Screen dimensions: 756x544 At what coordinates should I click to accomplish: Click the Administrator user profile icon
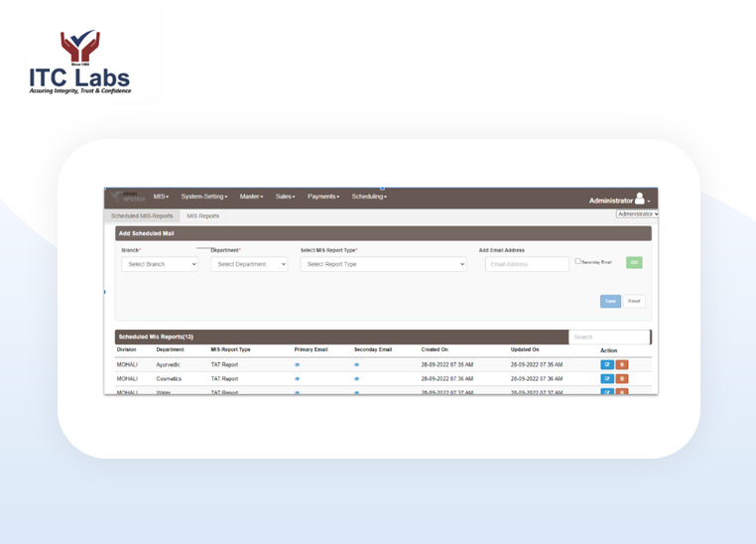[640, 200]
